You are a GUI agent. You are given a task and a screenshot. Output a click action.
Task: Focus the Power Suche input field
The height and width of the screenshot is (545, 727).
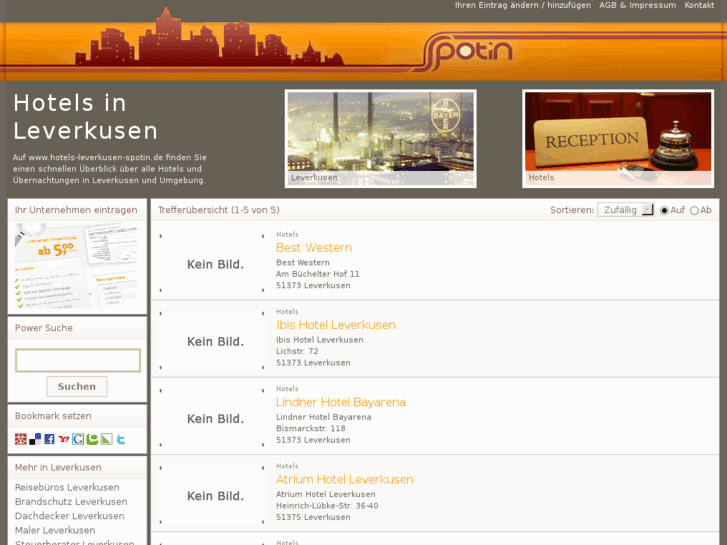78,360
